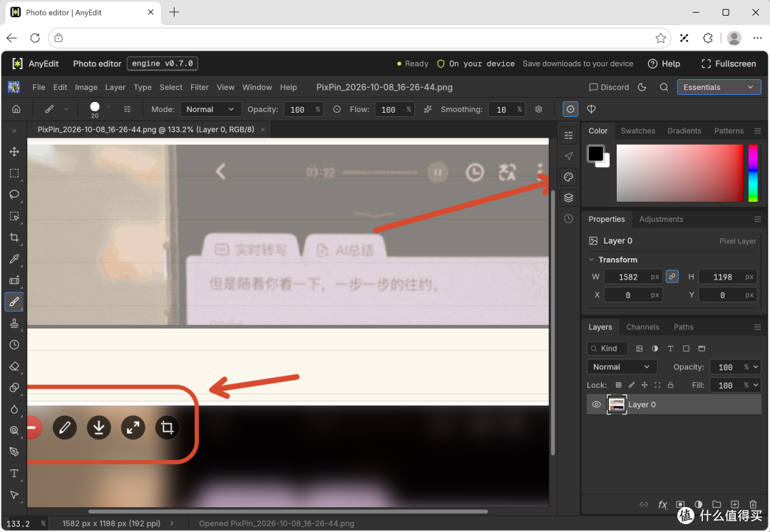Open the History clock icon in side strip

coord(569,219)
